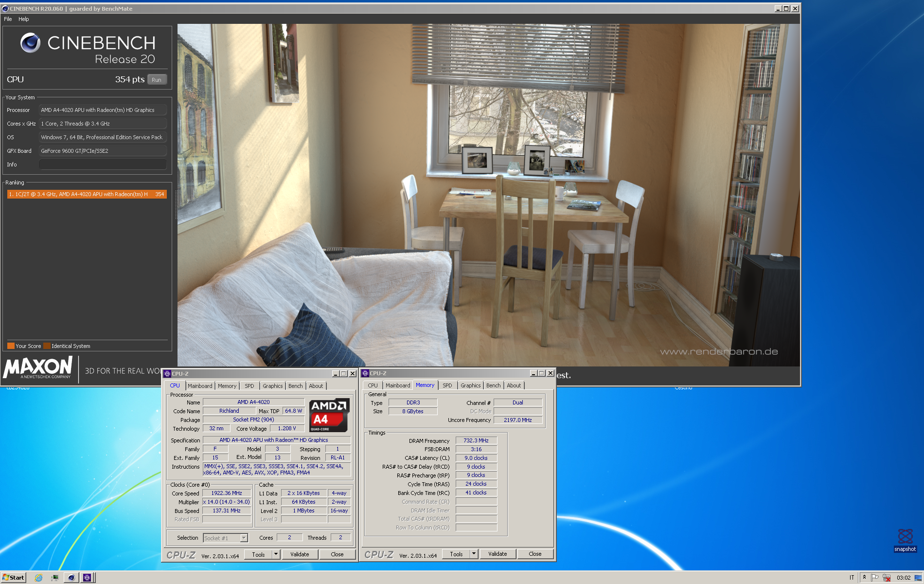Open the File menu in Cinebench
This screenshot has height=584, width=924.
click(x=8, y=19)
